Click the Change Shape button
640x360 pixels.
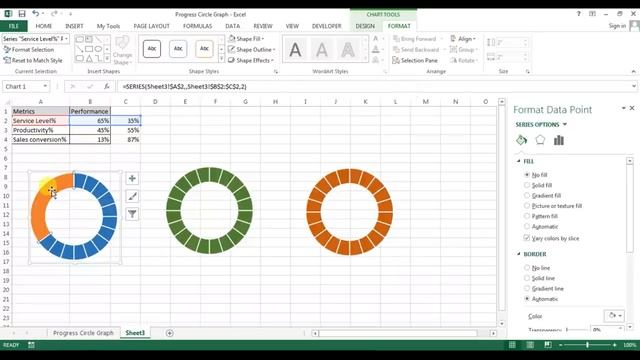click(x=122, y=50)
